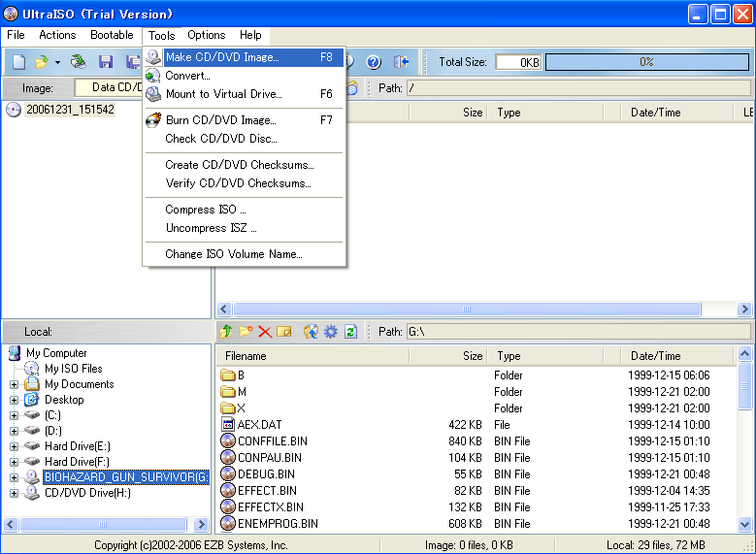756x554 pixels.
Task: Click the Total Size 0KB field
Action: pos(519,62)
